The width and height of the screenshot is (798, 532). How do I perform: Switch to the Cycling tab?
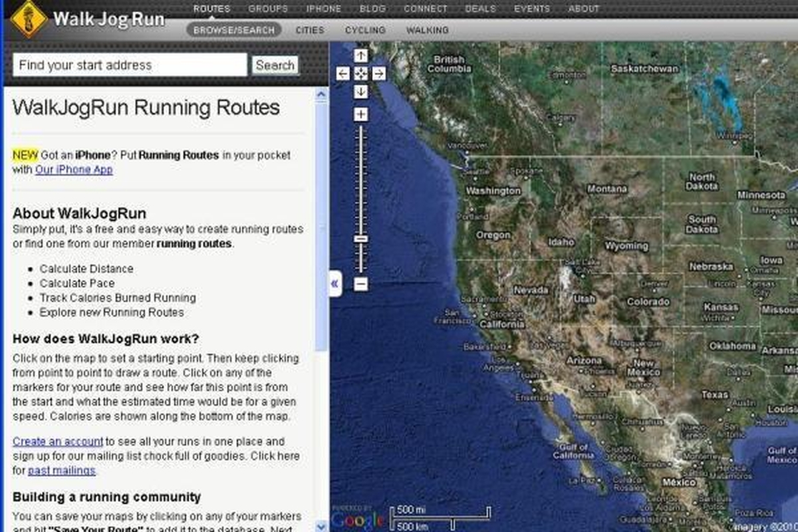tap(365, 30)
